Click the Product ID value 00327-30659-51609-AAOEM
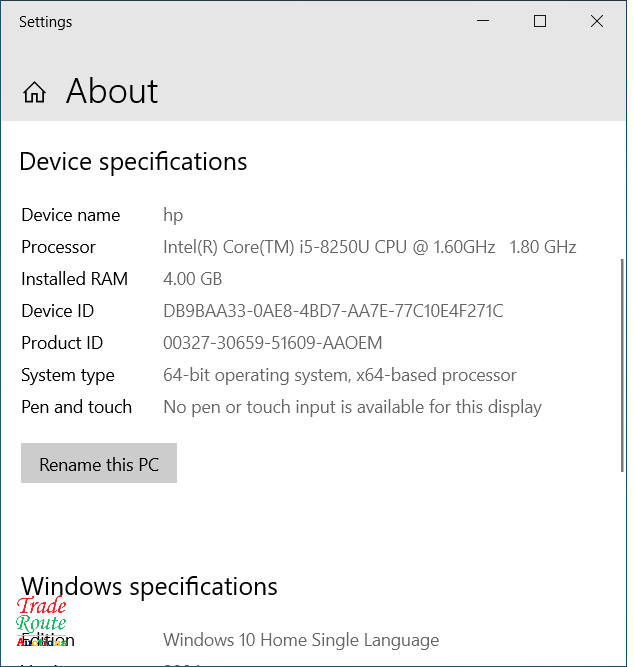The image size is (634, 667). (272, 343)
